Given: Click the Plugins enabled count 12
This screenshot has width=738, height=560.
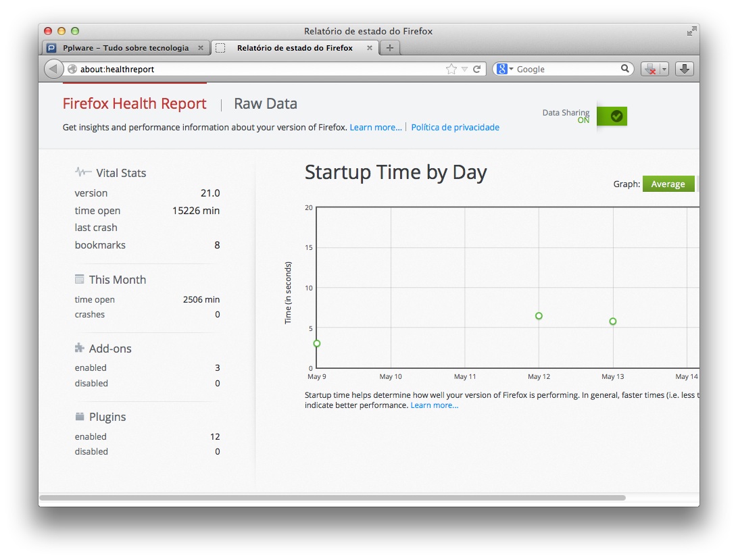Looking at the screenshot, I should [215, 436].
